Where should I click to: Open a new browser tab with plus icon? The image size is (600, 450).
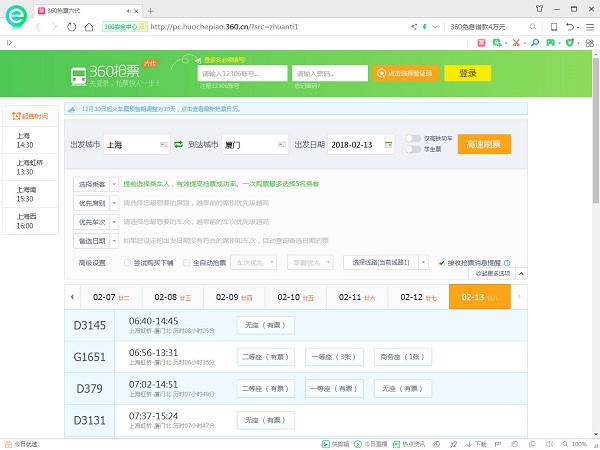point(150,10)
